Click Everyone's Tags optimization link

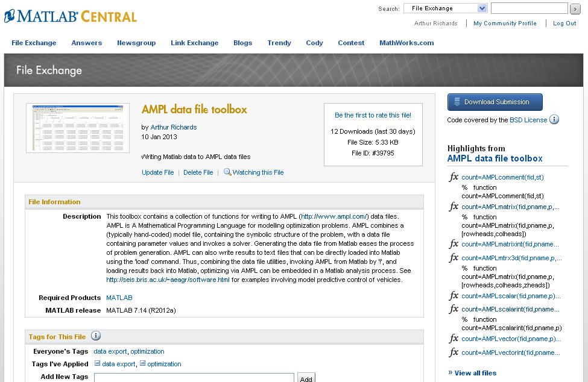147,351
